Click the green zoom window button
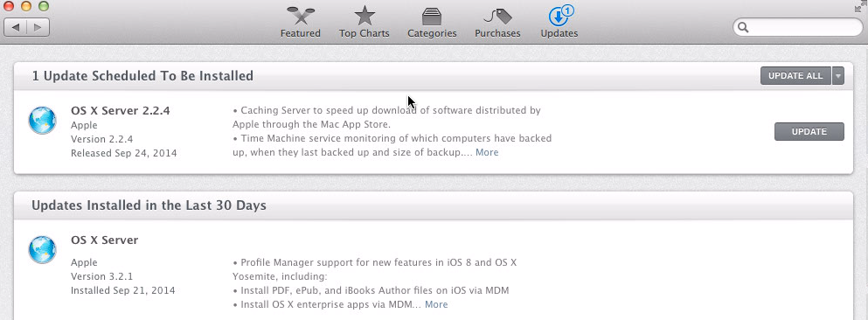This screenshot has height=320, width=868. [x=44, y=7]
